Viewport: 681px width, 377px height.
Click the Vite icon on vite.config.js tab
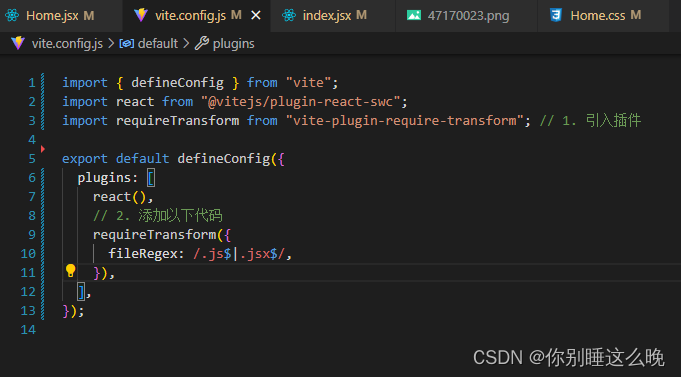pos(141,16)
